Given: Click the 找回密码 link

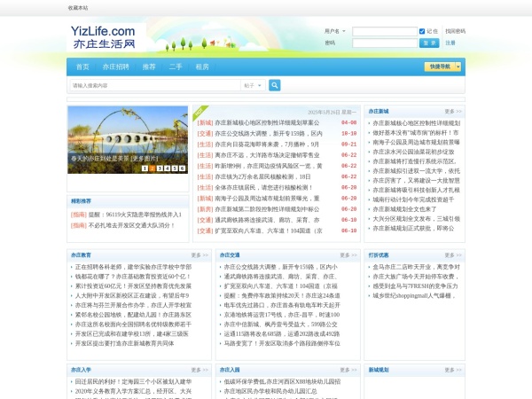Looking at the screenshot, I should (455, 31).
